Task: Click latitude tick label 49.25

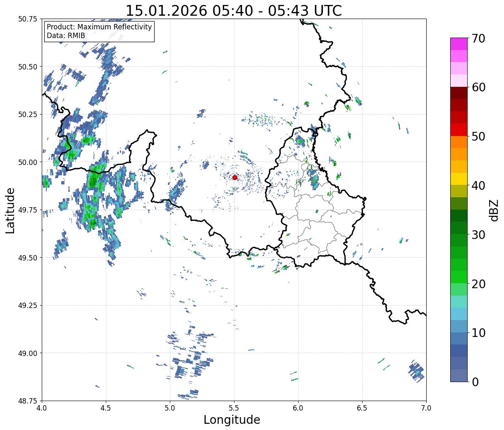Action: [28, 305]
